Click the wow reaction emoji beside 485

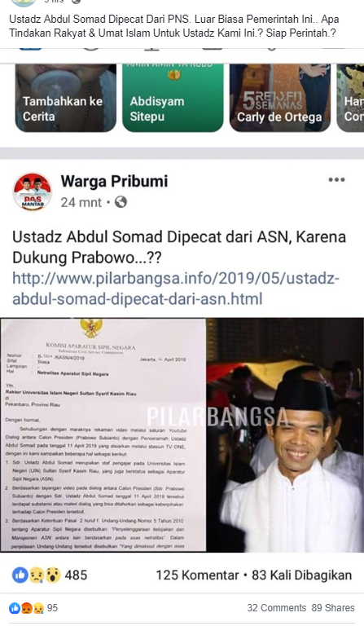[52, 575]
